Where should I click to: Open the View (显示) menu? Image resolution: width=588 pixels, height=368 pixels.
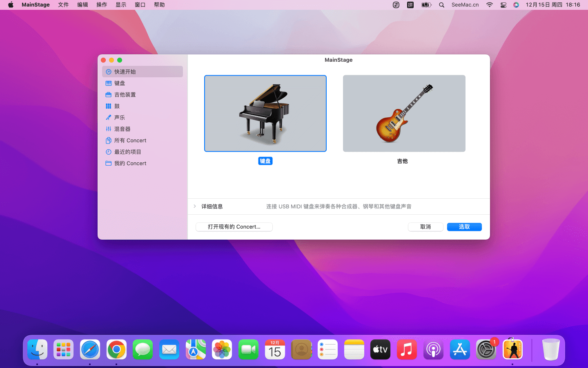coord(121,5)
